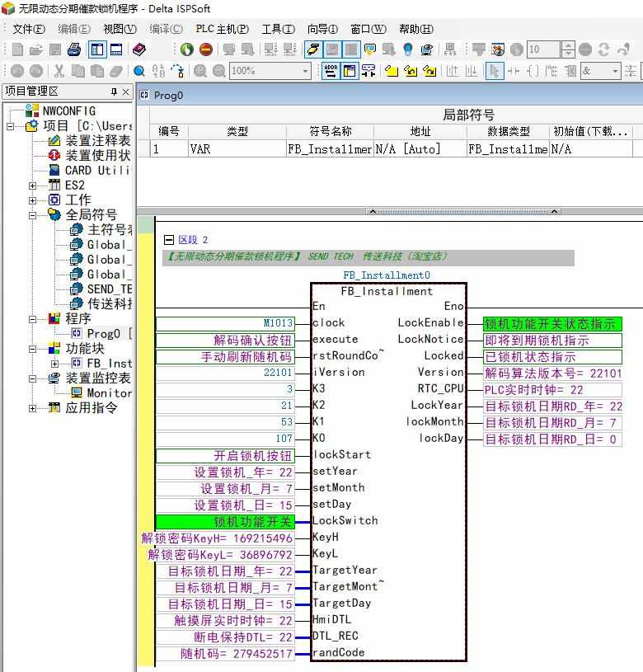The width and height of the screenshot is (643, 672).
Task: Open the 帮助(H) menu
Action: [x=416, y=29]
